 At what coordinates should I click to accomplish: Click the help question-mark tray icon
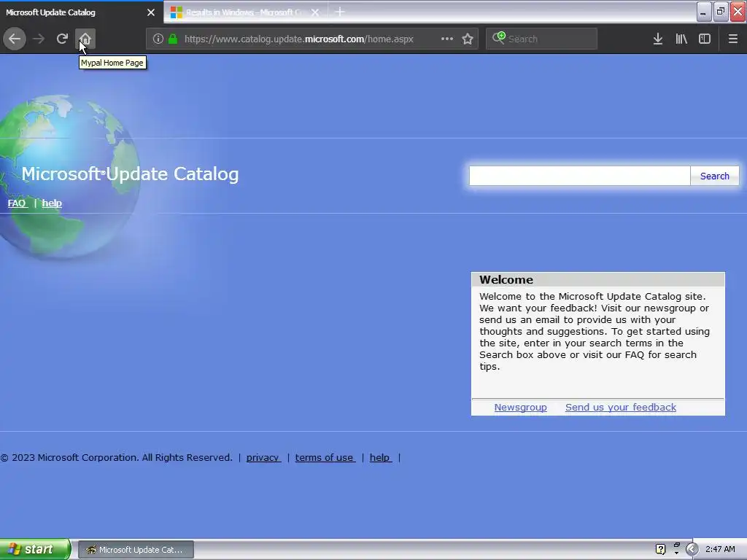(x=660, y=550)
